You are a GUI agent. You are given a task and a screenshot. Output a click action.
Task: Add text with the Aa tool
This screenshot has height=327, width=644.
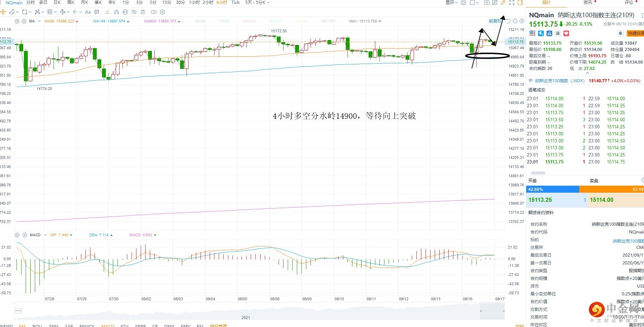88,12
